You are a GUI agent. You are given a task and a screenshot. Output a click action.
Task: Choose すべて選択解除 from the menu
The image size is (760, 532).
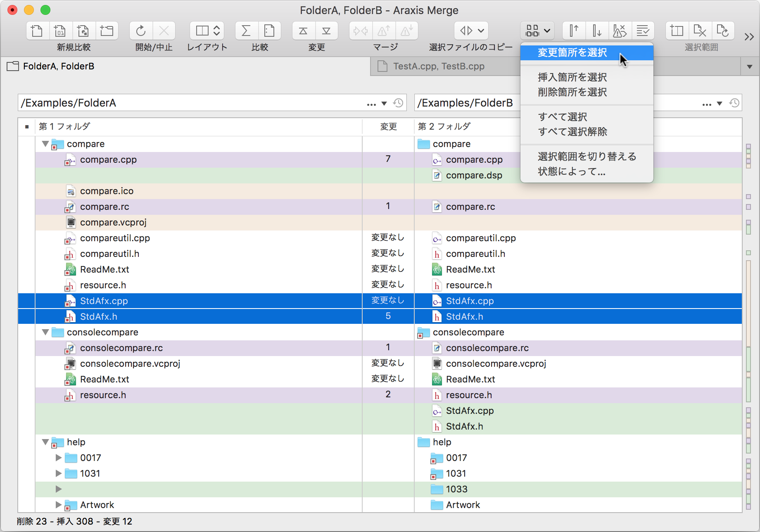coord(572,132)
